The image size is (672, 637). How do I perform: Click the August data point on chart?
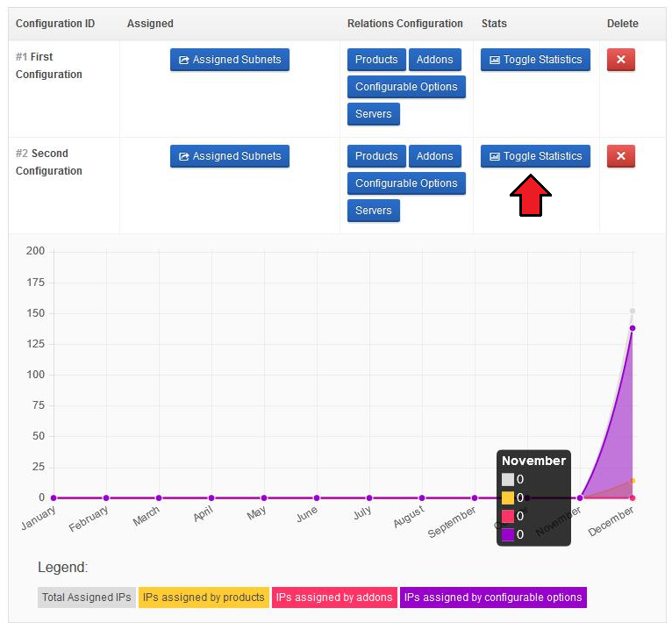click(x=422, y=497)
